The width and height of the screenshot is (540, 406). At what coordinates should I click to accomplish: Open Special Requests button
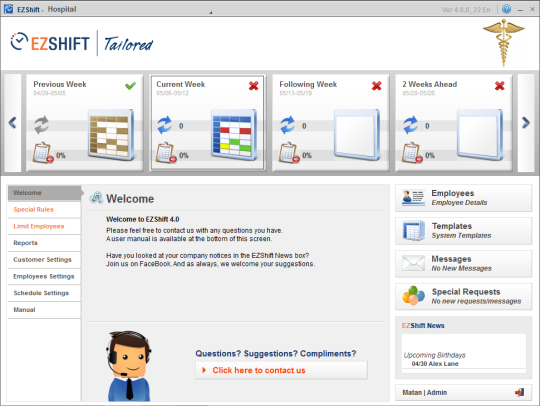[x=464, y=296]
